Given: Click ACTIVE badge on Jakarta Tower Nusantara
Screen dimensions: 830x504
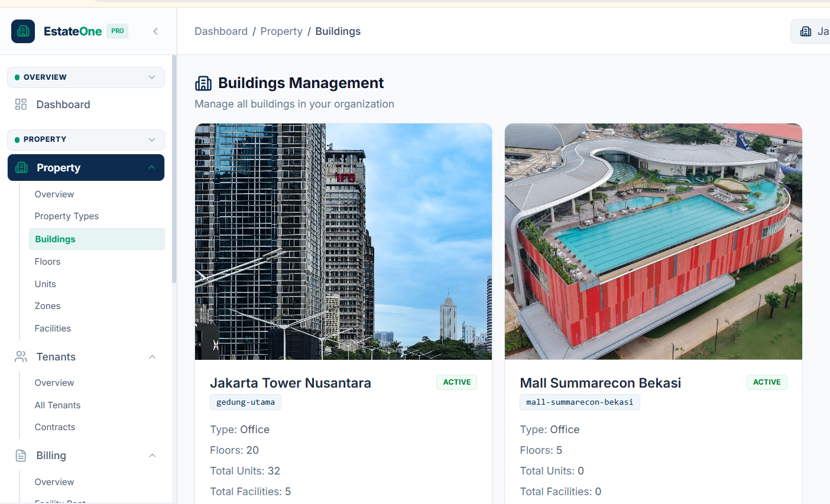Looking at the screenshot, I should click(x=457, y=382).
